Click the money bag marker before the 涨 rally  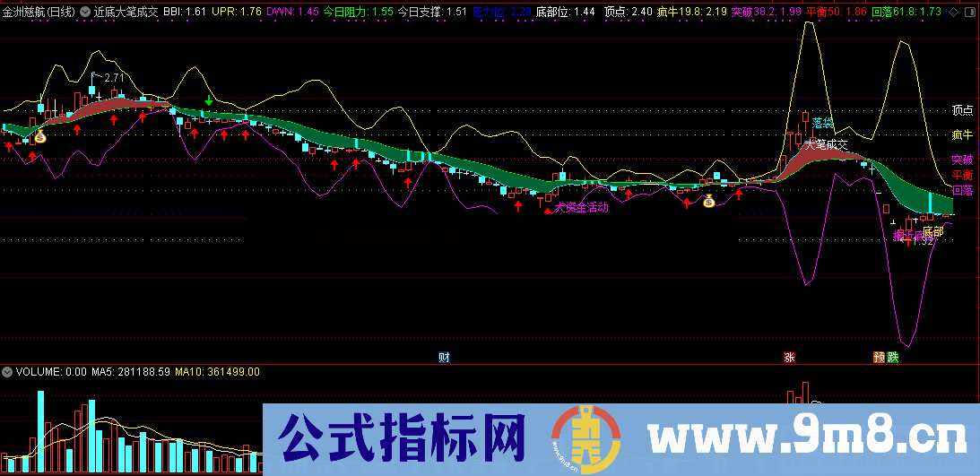pyautogui.click(x=708, y=201)
